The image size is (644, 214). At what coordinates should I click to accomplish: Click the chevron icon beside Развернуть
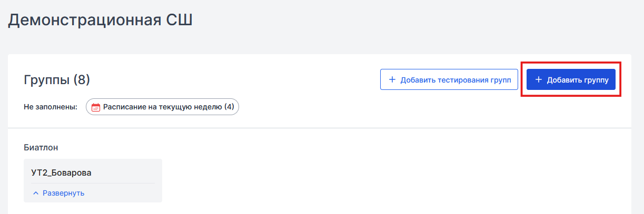click(36, 193)
